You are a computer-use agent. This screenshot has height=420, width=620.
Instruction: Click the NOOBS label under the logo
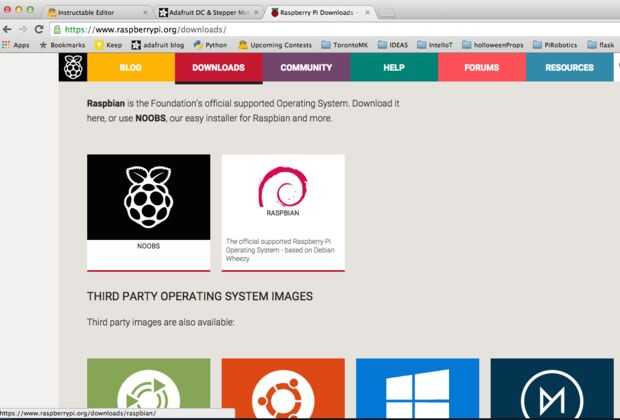149,246
